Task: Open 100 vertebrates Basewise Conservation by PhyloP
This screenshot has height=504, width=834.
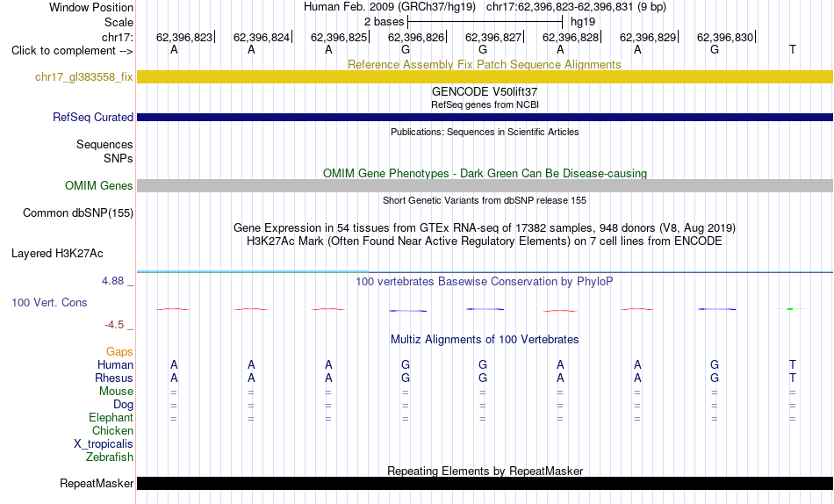Action: click(485, 282)
